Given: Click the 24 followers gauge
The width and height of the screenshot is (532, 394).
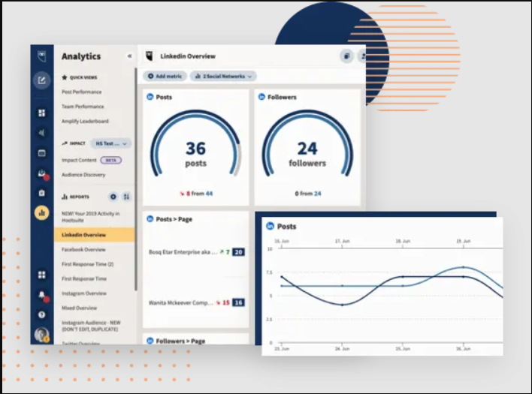Looking at the screenshot, I should (307, 144).
